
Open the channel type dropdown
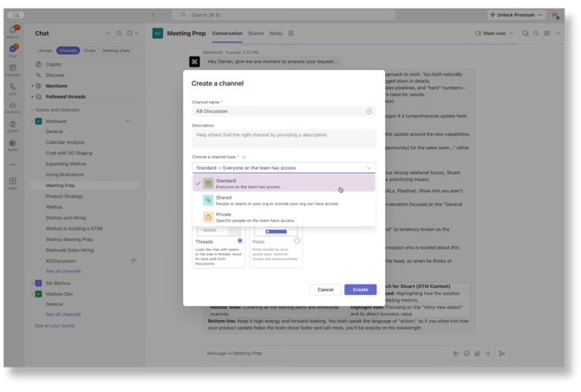pos(284,168)
